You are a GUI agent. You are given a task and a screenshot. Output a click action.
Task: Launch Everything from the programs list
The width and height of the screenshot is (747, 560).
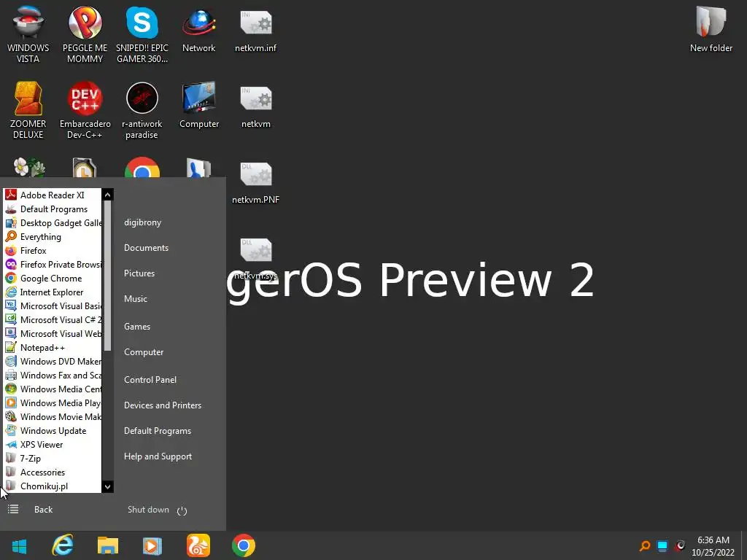coord(53,236)
